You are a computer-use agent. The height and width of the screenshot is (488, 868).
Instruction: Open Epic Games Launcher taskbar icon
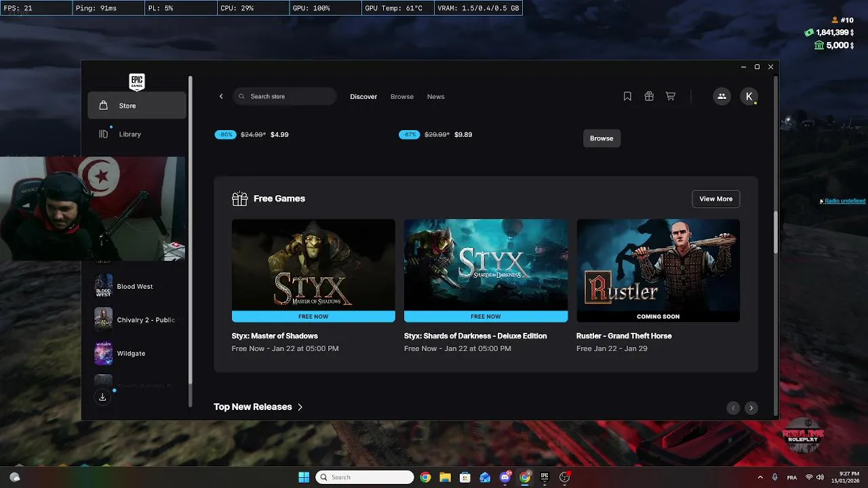544,477
